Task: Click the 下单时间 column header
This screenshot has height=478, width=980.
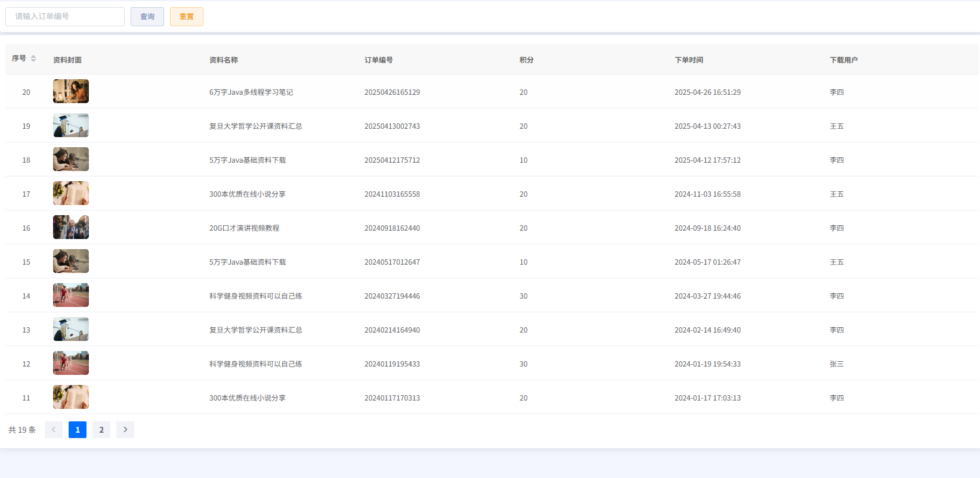Action: [x=689, y=60]
